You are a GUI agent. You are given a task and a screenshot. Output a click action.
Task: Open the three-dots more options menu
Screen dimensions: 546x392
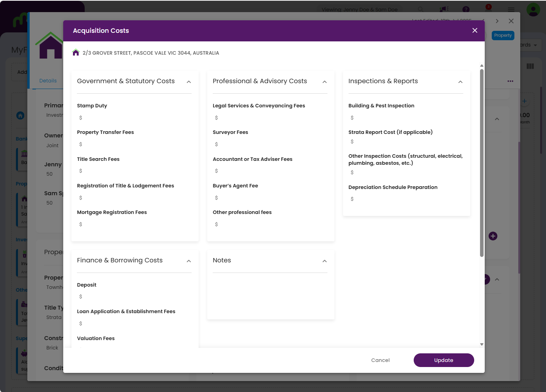tap(510, 81)
